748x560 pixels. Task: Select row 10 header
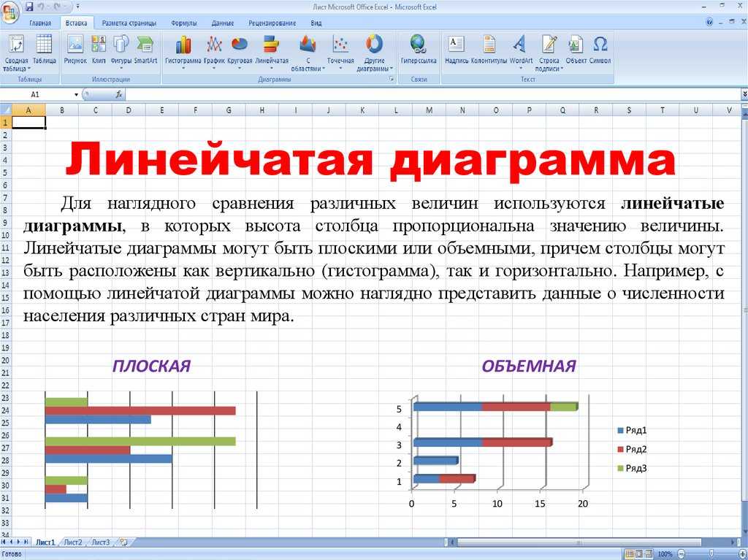[x=5, y=235]
